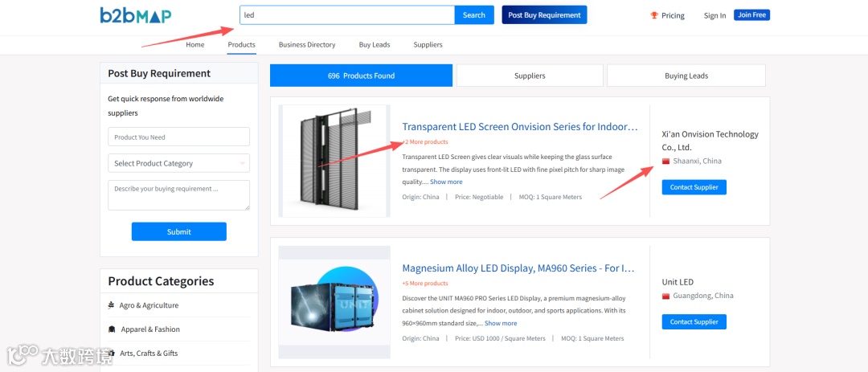Open the Magnesium Alloy LED Display product title
Screen dimensions: 868x372
(518, 268)
